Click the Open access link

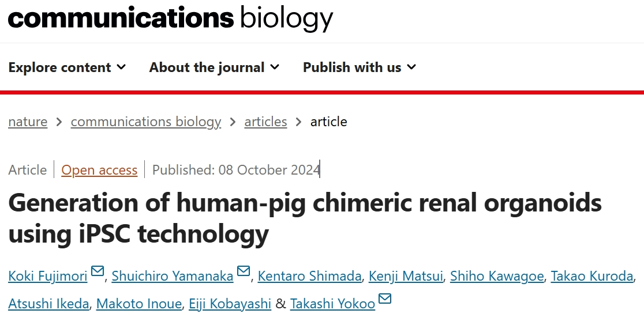[99, 170]
